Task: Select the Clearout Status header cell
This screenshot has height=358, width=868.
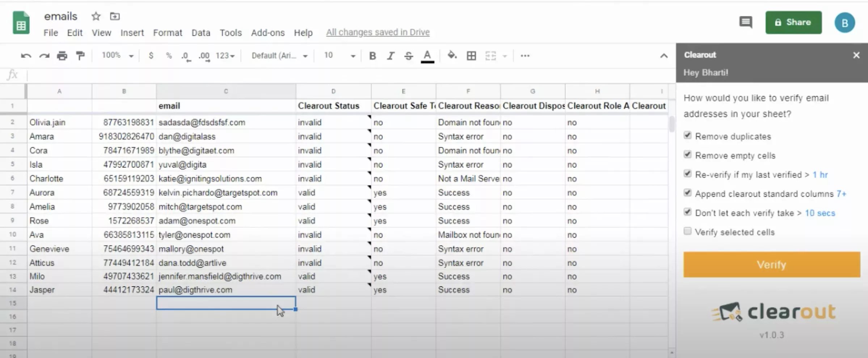Action: tap(333, 106)
